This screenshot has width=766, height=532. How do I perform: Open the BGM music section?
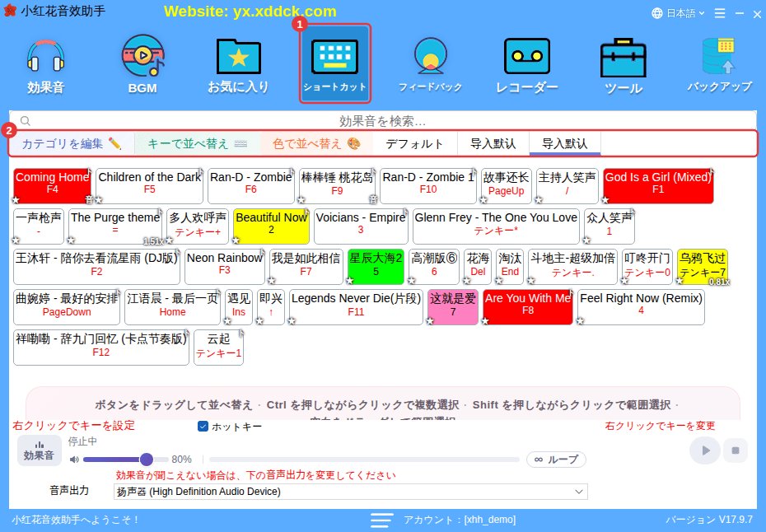142,65
